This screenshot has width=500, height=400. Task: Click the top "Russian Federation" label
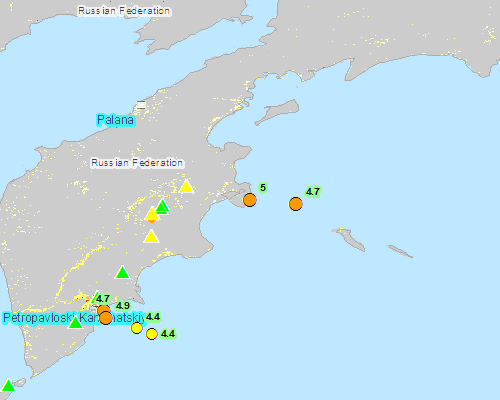point(124,11)
